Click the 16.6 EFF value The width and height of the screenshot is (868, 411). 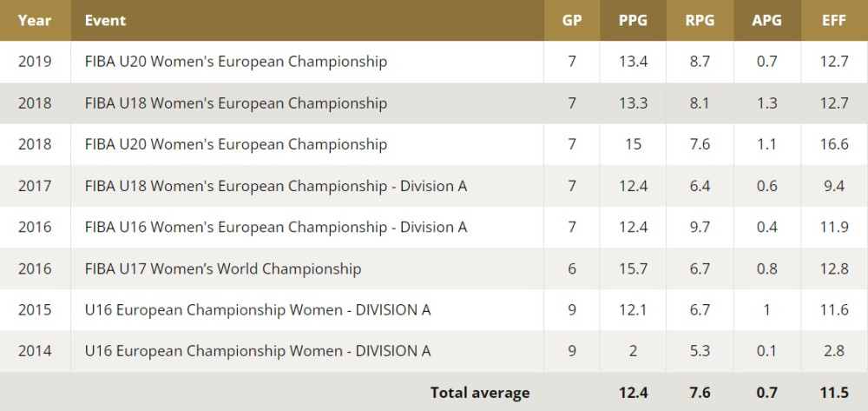[x=834, y=144]
